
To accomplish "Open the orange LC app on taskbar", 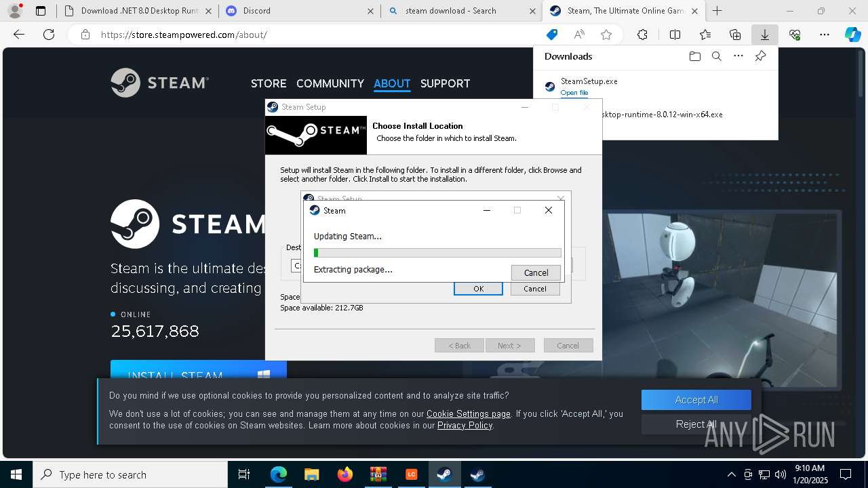I will pos(411,474).
